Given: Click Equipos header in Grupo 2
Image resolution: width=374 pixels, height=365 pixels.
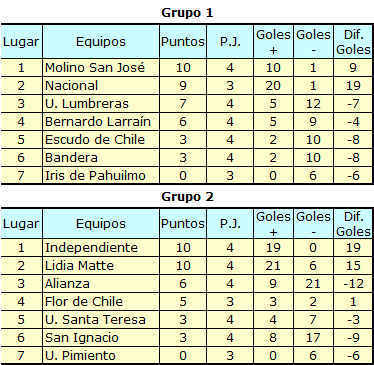Looking at the screenshot, I should click(101, 223).
